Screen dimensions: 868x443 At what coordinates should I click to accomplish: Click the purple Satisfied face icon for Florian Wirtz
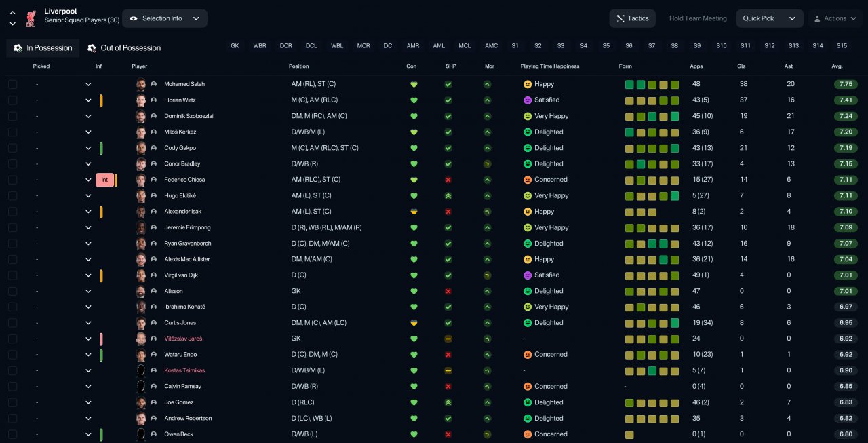(528, 100)
